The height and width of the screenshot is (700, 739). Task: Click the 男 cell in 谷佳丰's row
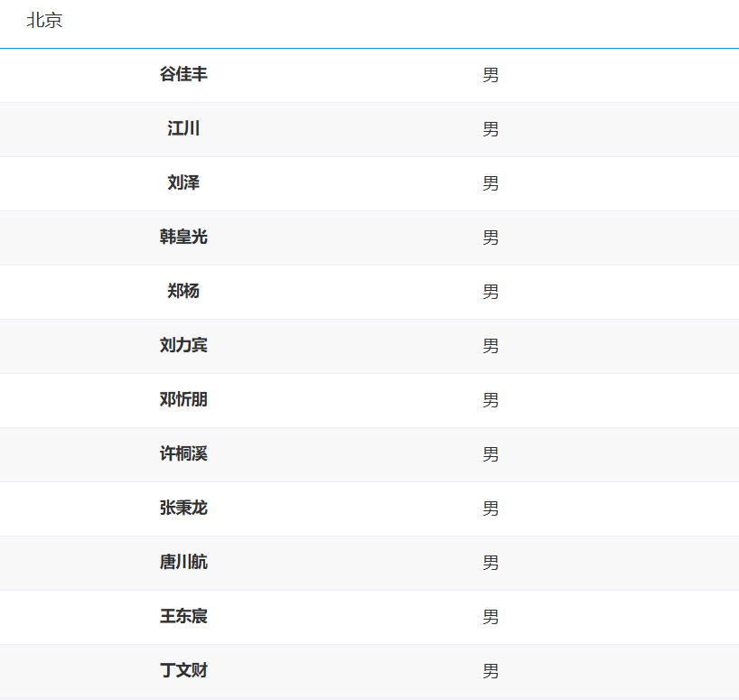491,75
